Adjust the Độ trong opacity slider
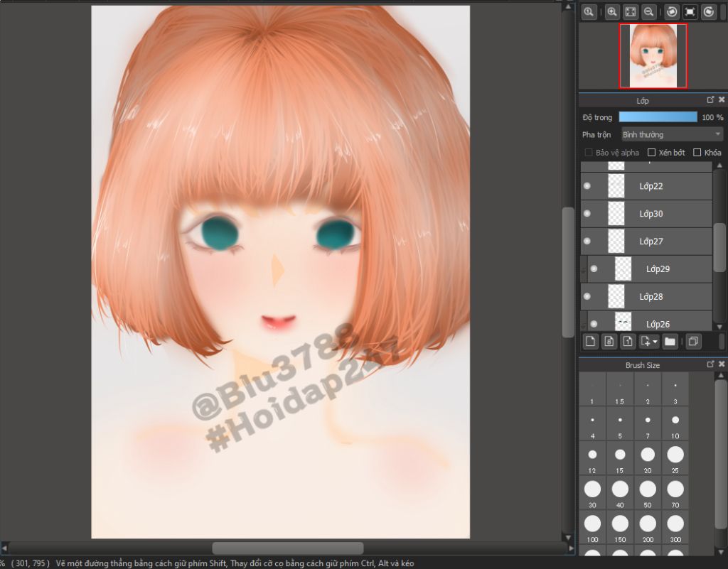The height and width of the screenshot is (569, 728). 658,117
